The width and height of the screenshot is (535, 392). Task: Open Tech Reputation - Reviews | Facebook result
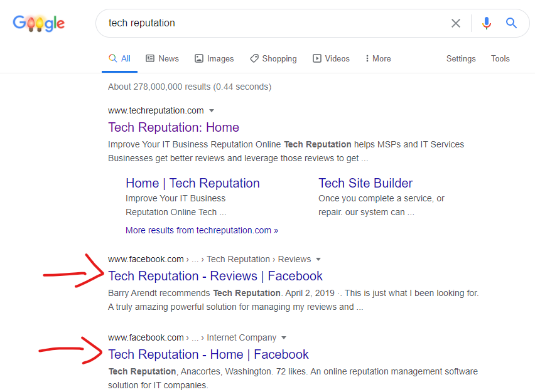click(215, 276)
